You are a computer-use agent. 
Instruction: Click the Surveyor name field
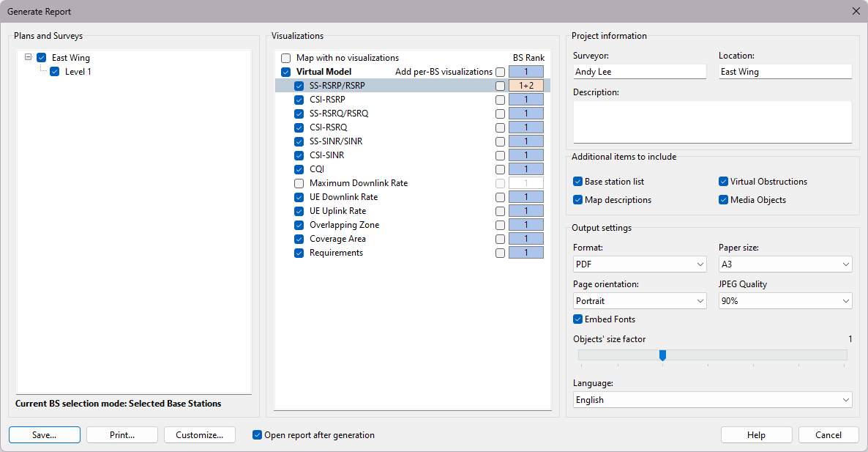click(640, 72)
